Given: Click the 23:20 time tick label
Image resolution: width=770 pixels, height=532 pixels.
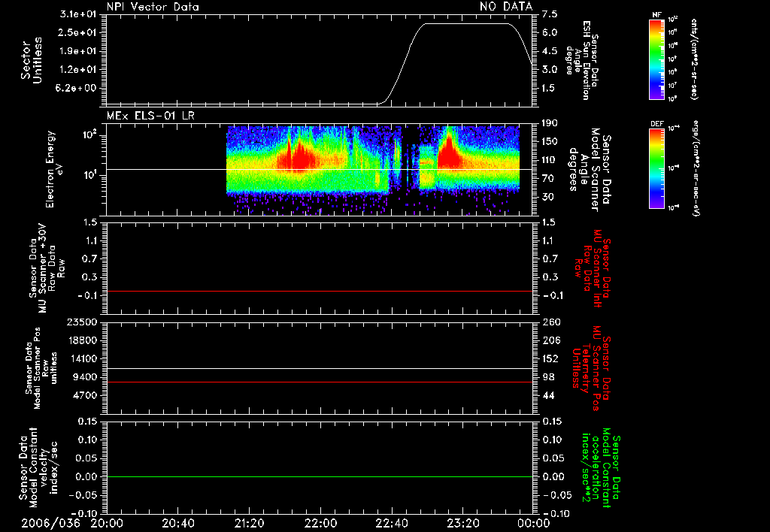Looking at the screenshot, I should [462, 523].
